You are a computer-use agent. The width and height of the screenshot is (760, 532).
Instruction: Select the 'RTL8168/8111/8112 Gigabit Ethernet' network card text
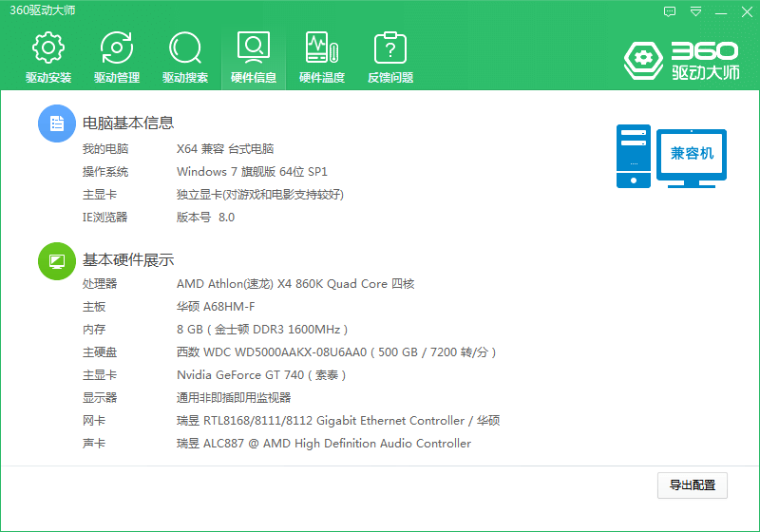[305, 421]
